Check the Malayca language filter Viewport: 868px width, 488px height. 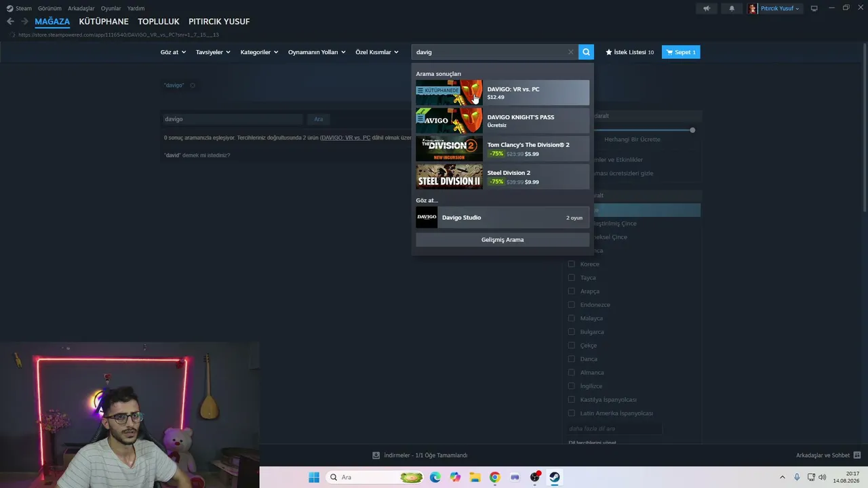click(x=572, y=319)
